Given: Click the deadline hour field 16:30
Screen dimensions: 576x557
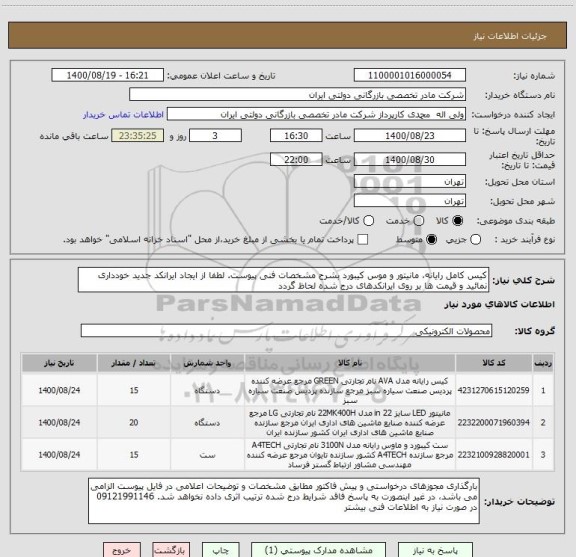Looking at the screenshot, I should click(296, 136).
